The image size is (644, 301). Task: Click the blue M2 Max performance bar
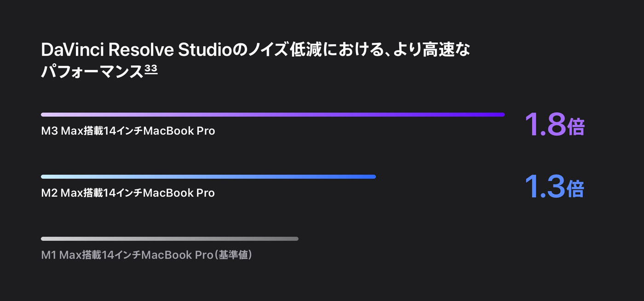208,177
